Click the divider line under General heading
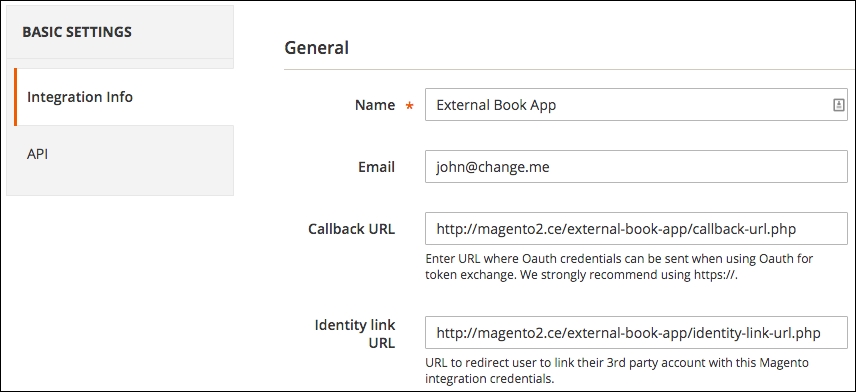856x392 pixels. click(566, 69)
